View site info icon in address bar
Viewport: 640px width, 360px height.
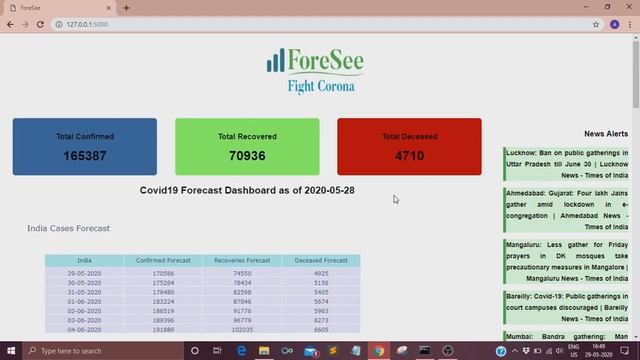(59, 24)
